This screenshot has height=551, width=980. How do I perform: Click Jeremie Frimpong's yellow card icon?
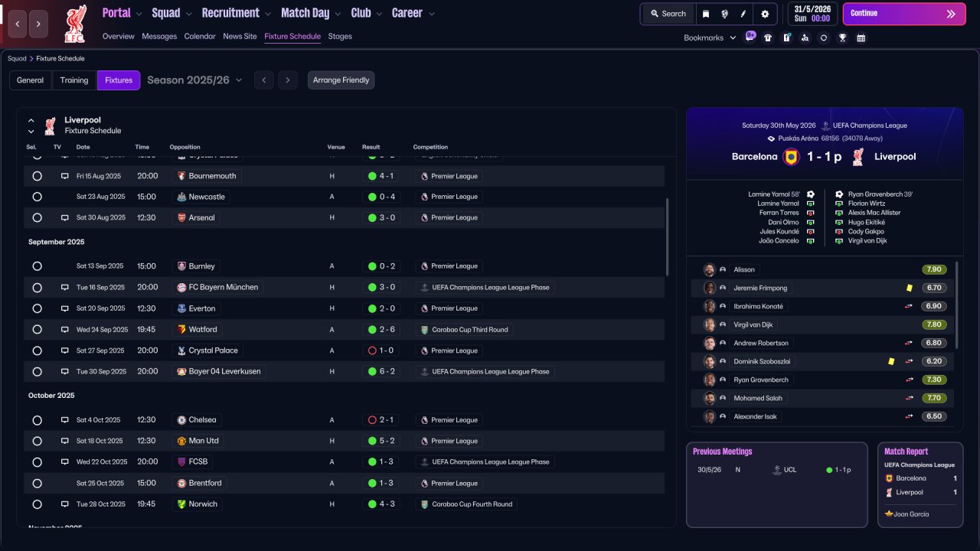(x=910, y=288)
